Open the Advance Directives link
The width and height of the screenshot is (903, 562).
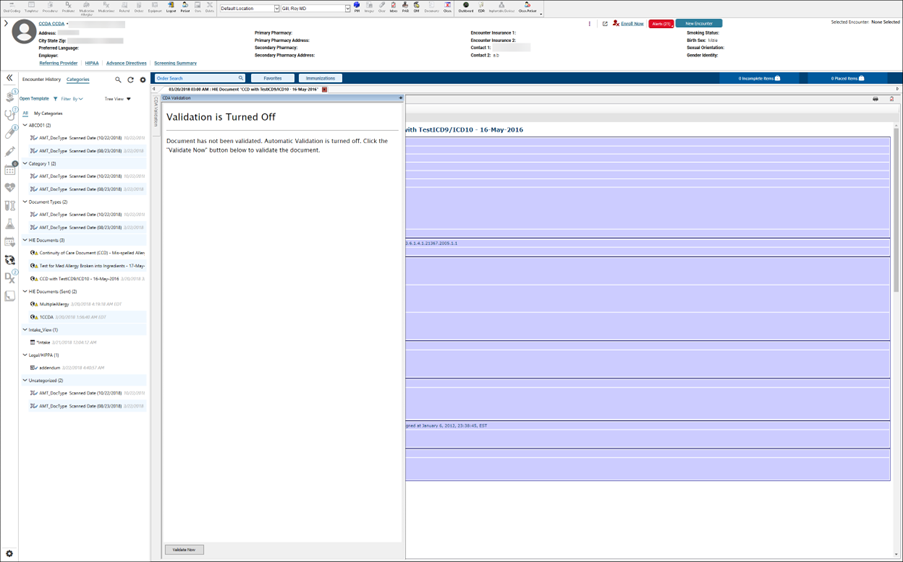tap(126, 63)
